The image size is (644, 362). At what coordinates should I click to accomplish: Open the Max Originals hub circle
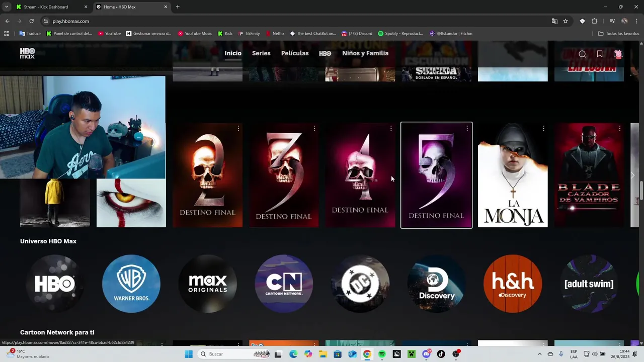[208, 284]
